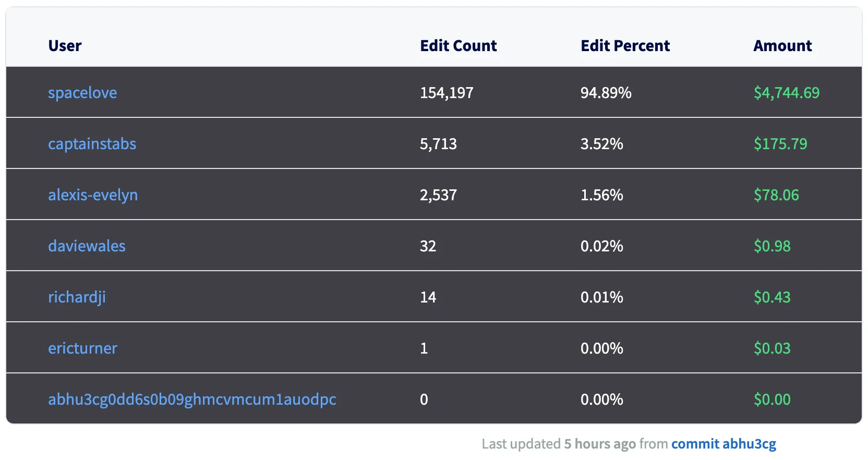Click the User column header
The image size is (868, 460).
tap(65, 46)
